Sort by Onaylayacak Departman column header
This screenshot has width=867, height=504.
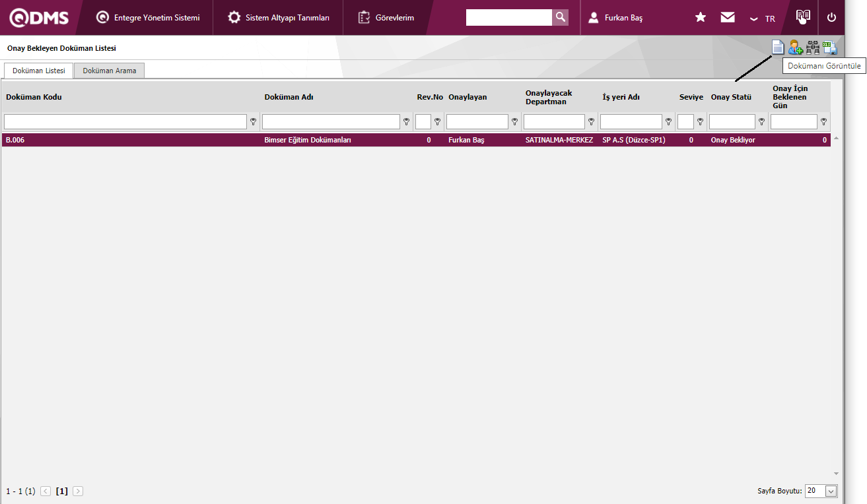(549, 97)
